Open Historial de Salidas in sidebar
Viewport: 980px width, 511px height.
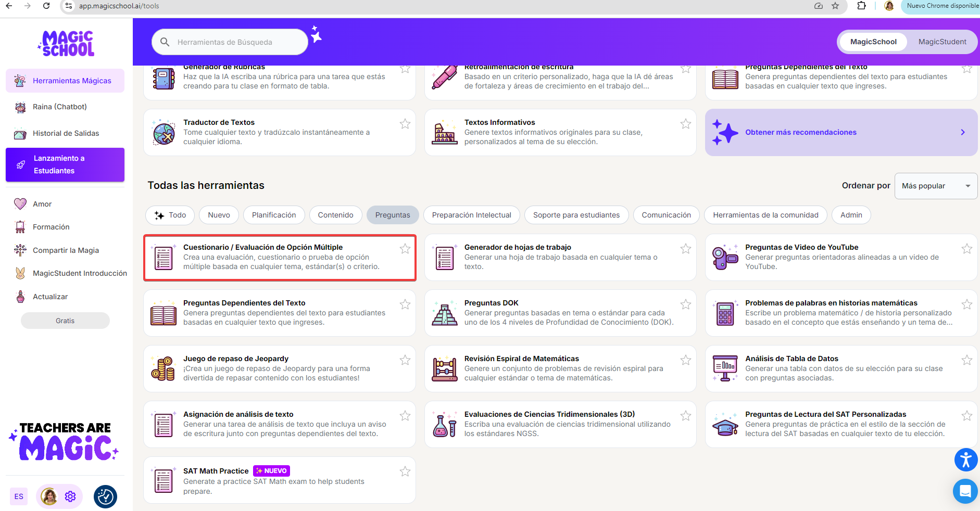click(66, 133)
